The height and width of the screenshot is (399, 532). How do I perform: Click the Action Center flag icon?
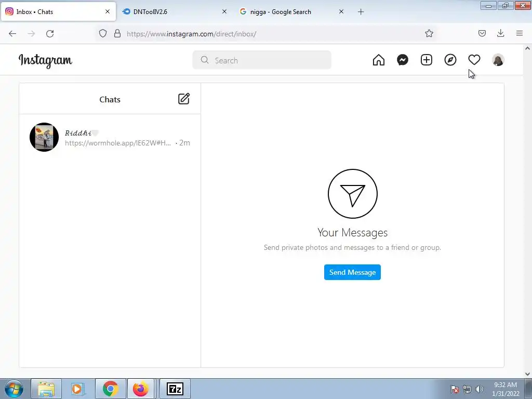(x=455, y=389)
